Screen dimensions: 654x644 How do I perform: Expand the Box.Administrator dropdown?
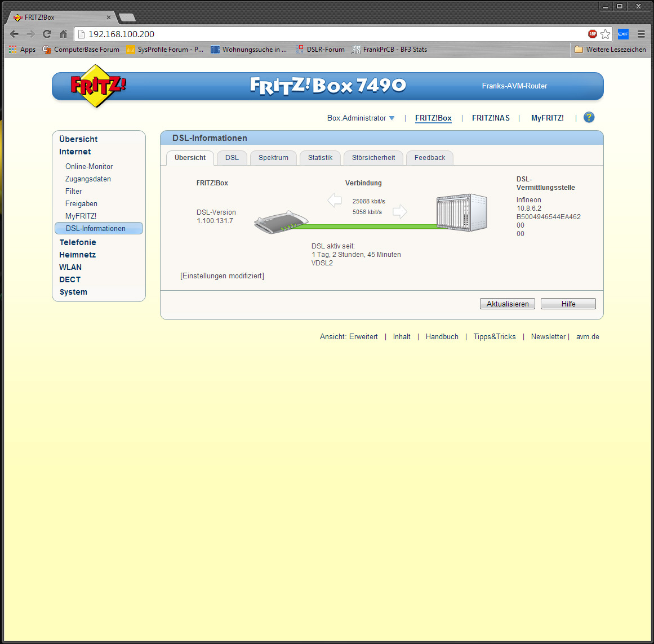(x=361, y=118)
